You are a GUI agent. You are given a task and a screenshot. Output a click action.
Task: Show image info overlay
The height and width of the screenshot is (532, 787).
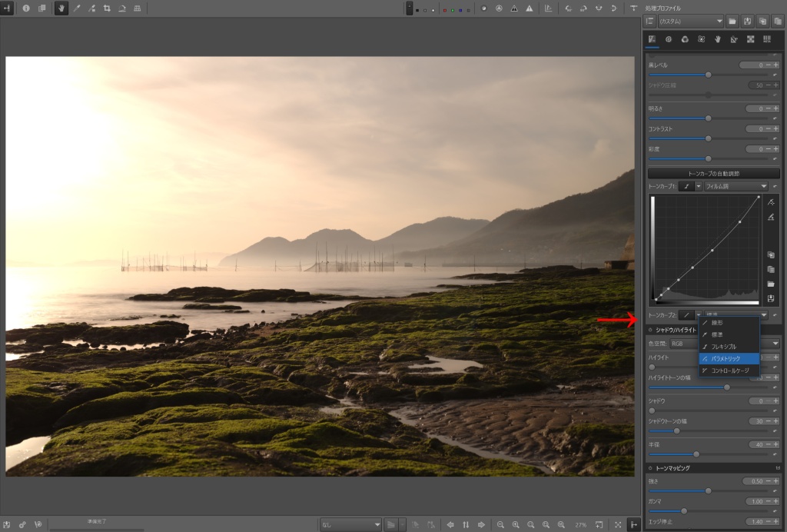pos(26,8)
